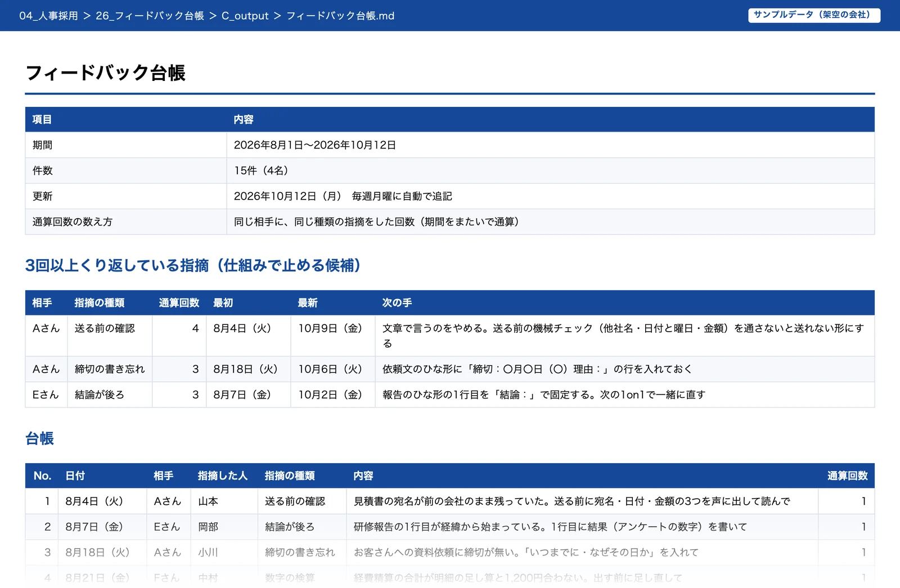This screenshot has height=588, width=900.
Task: Select the フィードバック台帳 page heading
Action: (106, 73)
